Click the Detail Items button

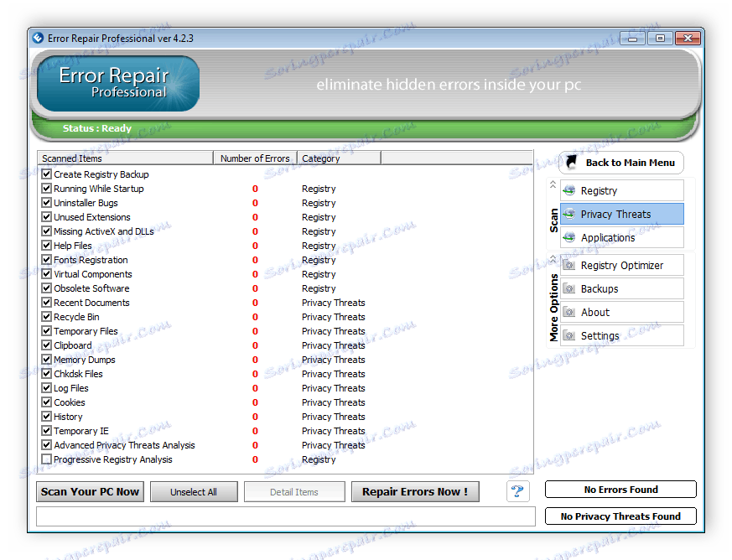[x=294, y=492]
